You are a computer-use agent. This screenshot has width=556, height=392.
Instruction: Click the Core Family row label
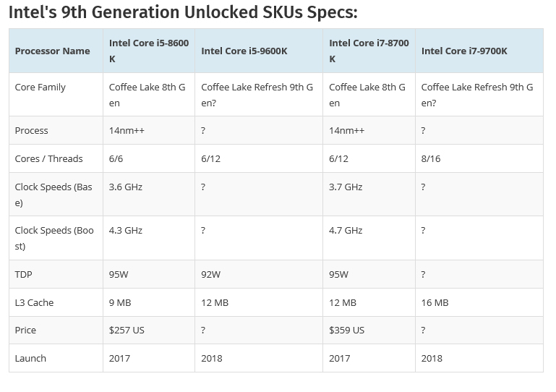pos(40,87)
